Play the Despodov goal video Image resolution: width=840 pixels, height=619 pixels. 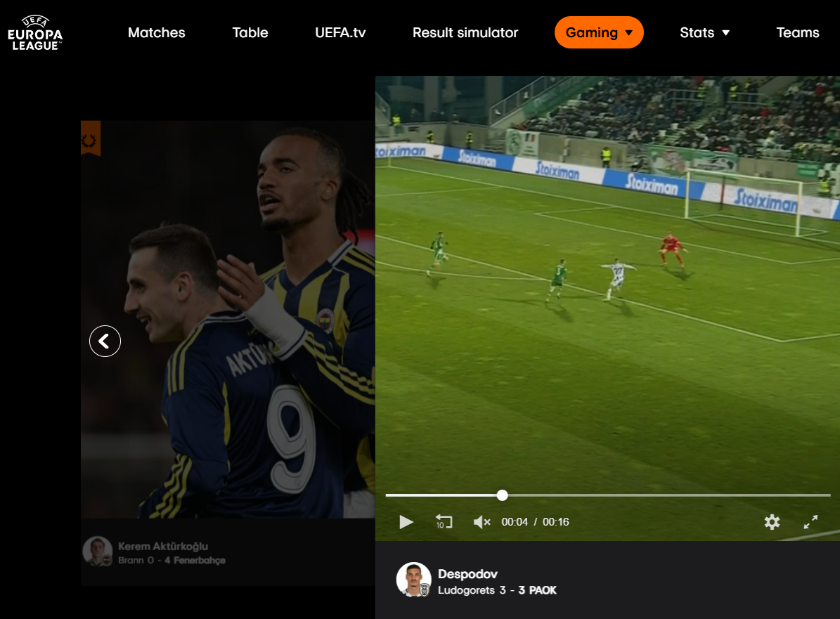click(x=406, y=522)
